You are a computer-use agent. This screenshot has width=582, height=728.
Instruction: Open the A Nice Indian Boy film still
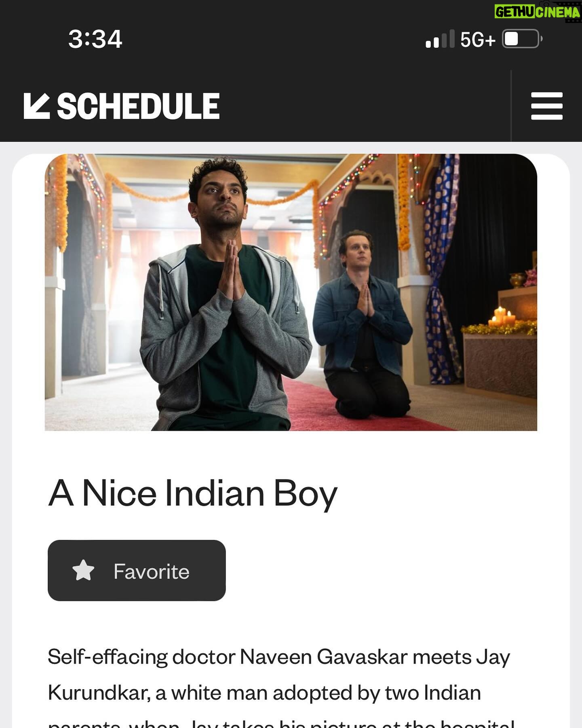(x=291, y=292)
